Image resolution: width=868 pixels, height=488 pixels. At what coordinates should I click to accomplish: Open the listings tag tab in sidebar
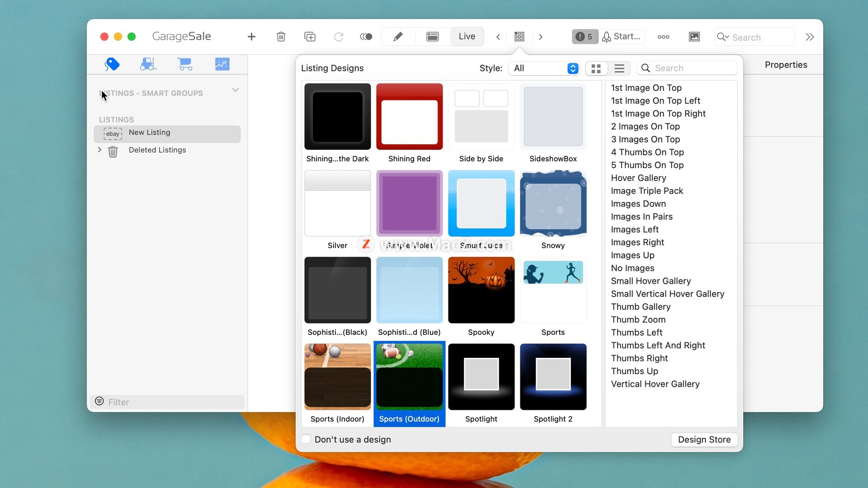point(112,65)
